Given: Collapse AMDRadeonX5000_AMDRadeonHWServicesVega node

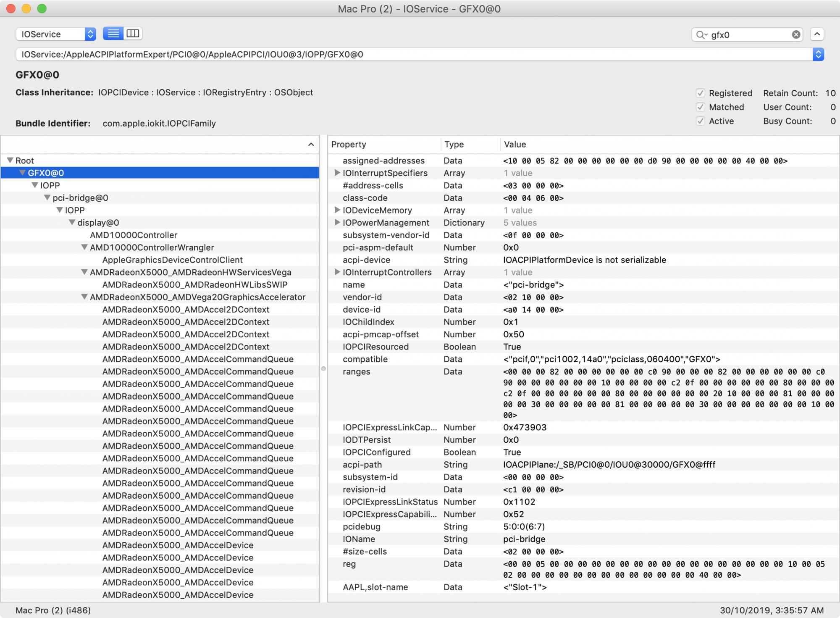Looking at the screenshot, I should [85, 272].
